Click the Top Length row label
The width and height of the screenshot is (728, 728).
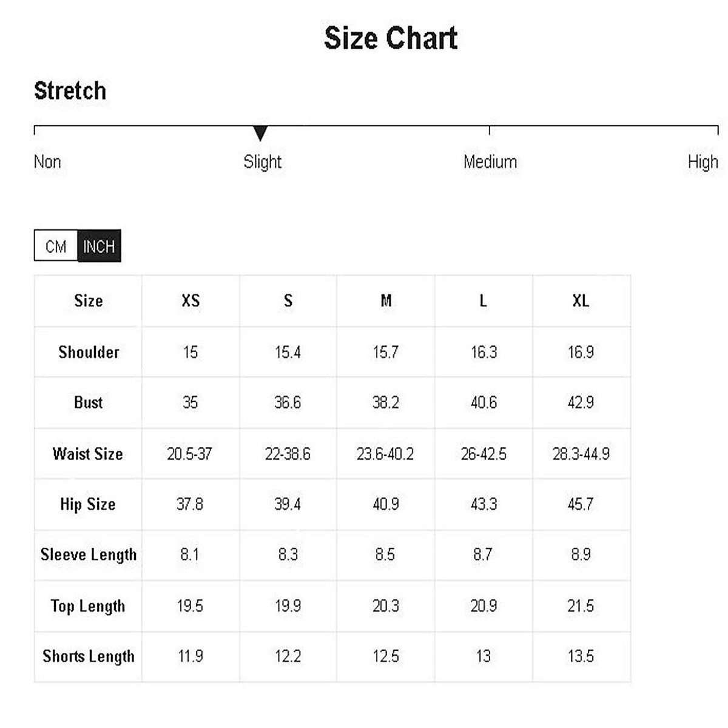click(x=88, y=606)
